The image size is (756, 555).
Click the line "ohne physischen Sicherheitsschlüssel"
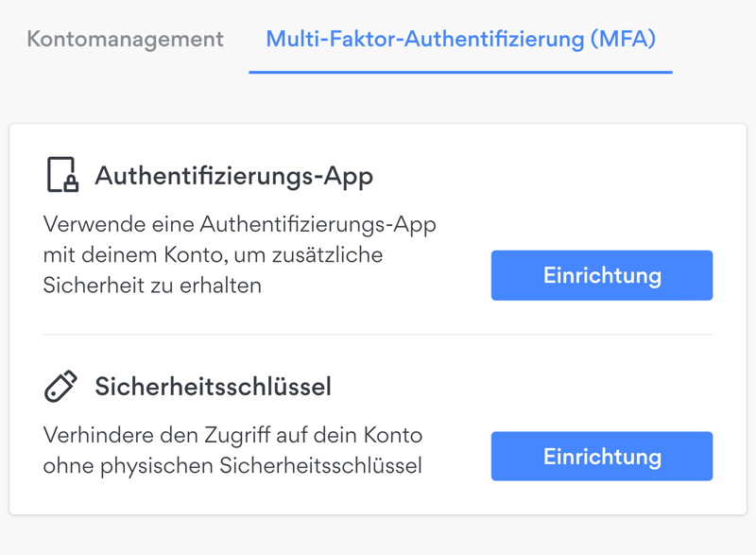(232, 466)
